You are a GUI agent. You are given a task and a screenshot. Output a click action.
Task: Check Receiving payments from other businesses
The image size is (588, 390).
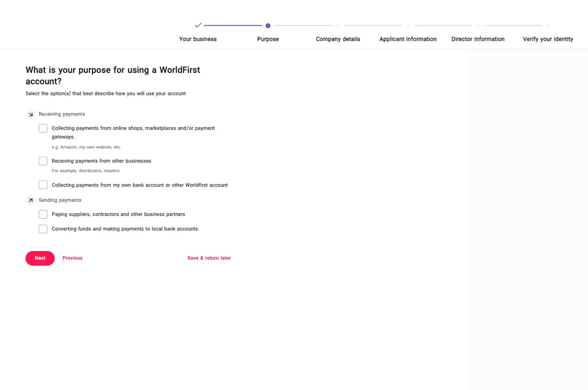[x=43, y=161]
